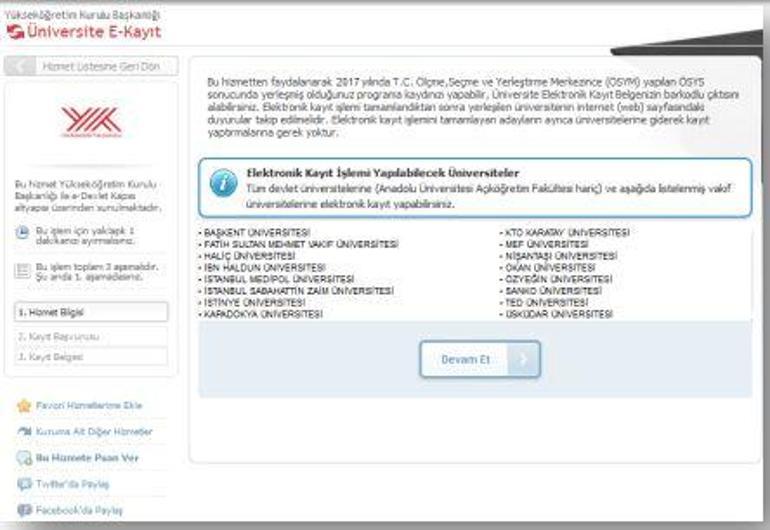This screenshot has width=770, height=530.
Task: Click the Üniversite E-Kayıt page title
Action: point(93,33)
